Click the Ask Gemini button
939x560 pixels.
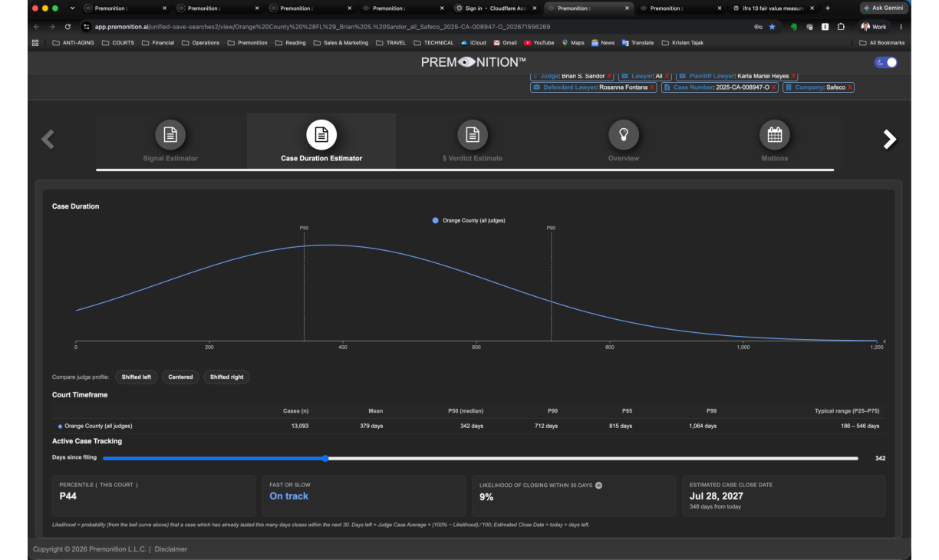click(884, 8)
